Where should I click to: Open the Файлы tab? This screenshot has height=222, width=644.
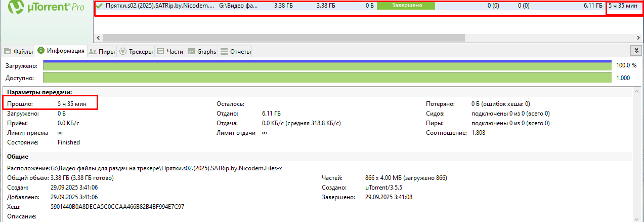19,52
